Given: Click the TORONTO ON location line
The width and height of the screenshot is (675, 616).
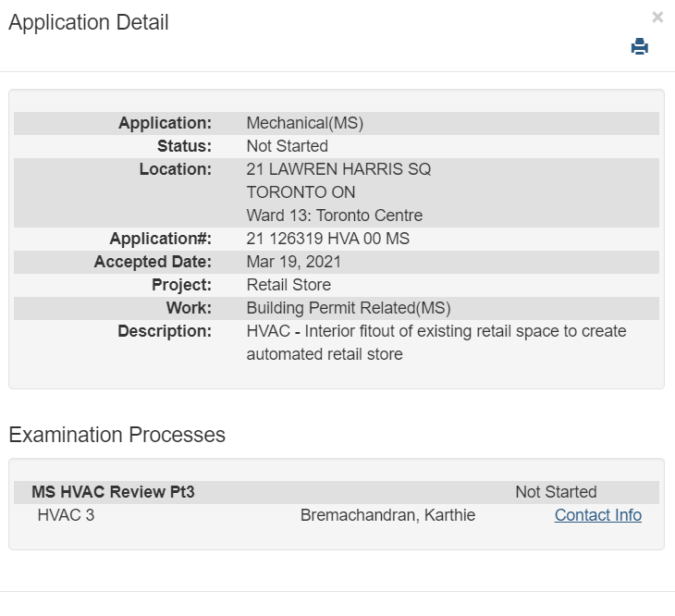Looking at the screenshot, I should 301,192.
